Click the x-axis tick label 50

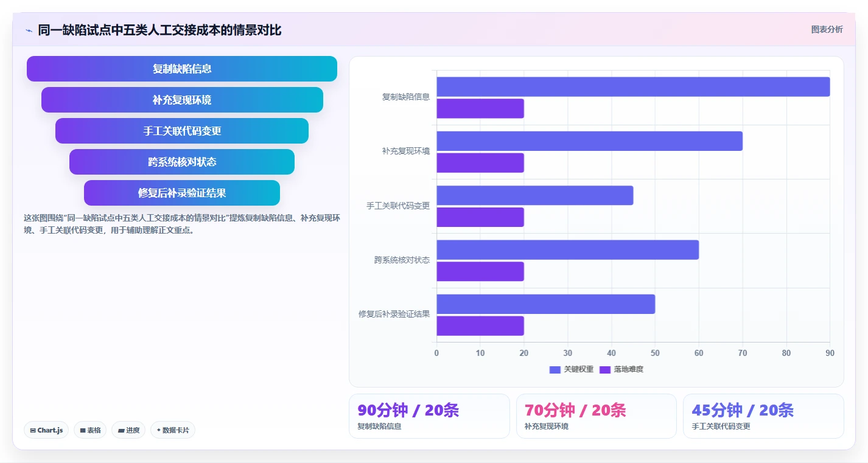655,353
